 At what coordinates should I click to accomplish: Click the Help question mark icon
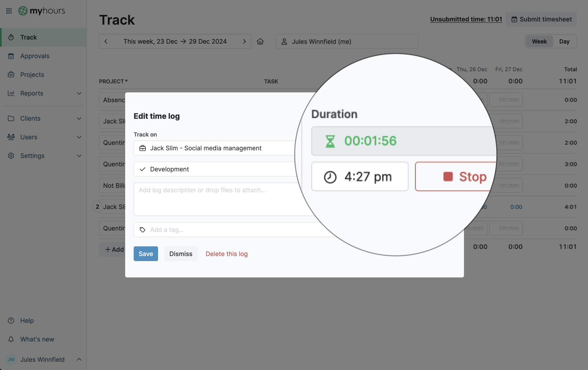pos(11,321)
